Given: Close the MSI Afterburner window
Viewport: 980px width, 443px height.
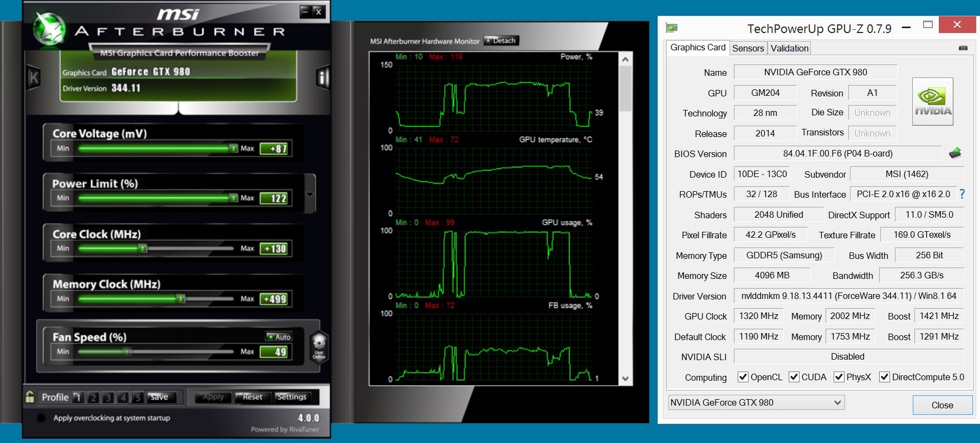Looking at the screenshot, I should tap(318, 11).
